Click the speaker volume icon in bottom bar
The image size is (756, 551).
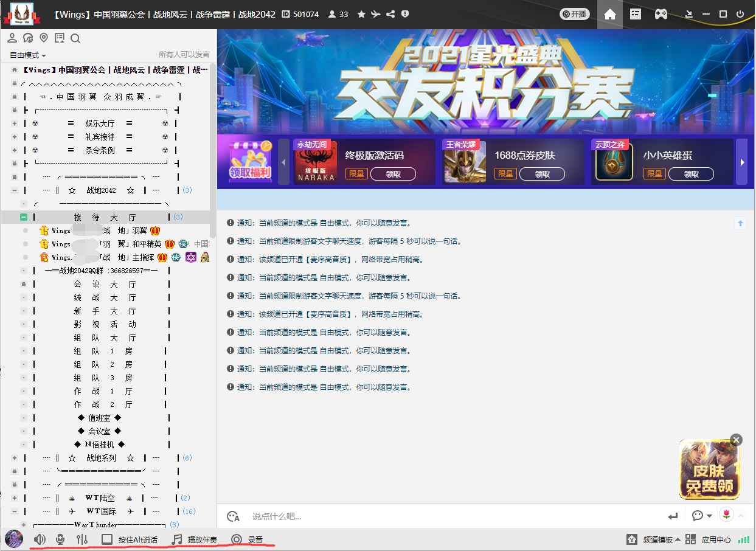point(40,539)
